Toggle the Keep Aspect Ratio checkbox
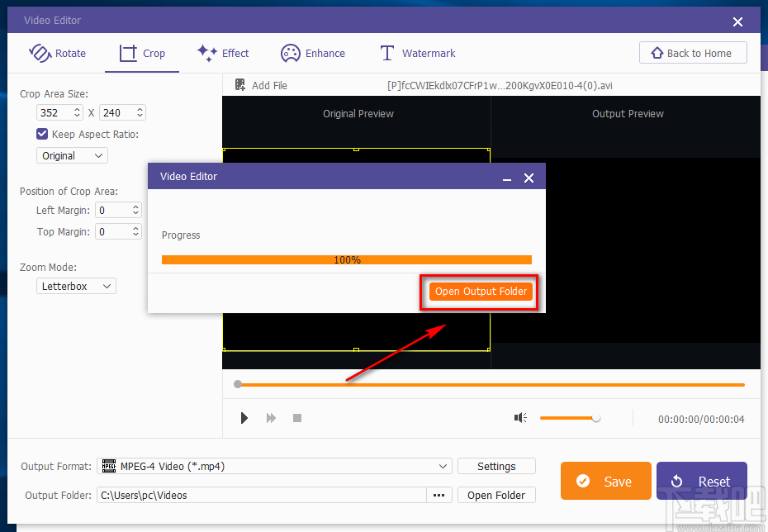 (x=42, y=134)
